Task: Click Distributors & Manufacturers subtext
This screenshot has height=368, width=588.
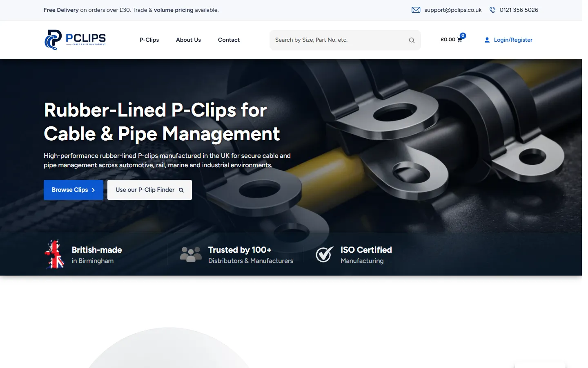Action: pos(251,261)
